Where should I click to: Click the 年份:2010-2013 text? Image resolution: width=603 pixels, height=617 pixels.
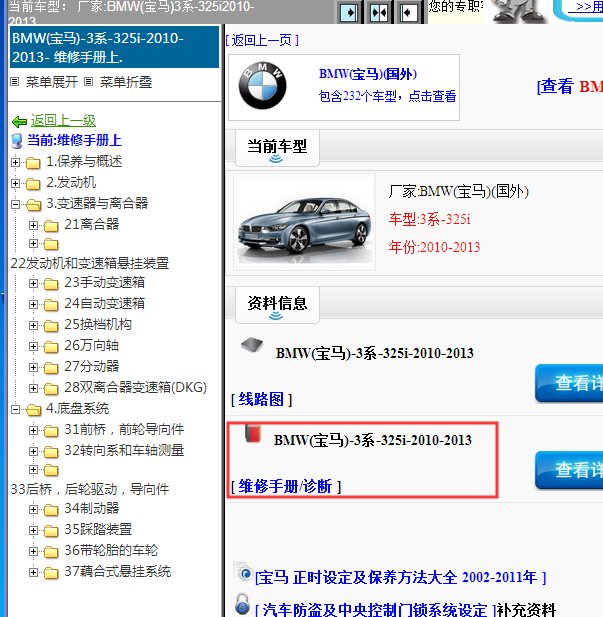click(x=434, y=247)
